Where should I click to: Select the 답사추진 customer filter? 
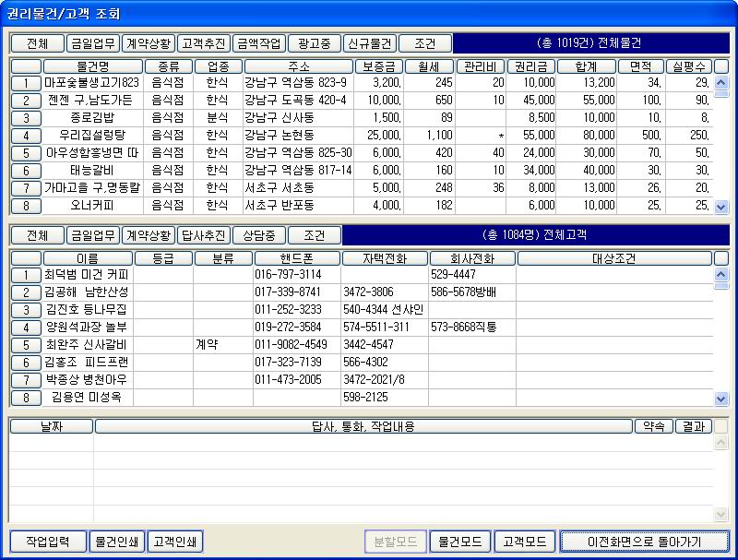(x=203, y=235)
